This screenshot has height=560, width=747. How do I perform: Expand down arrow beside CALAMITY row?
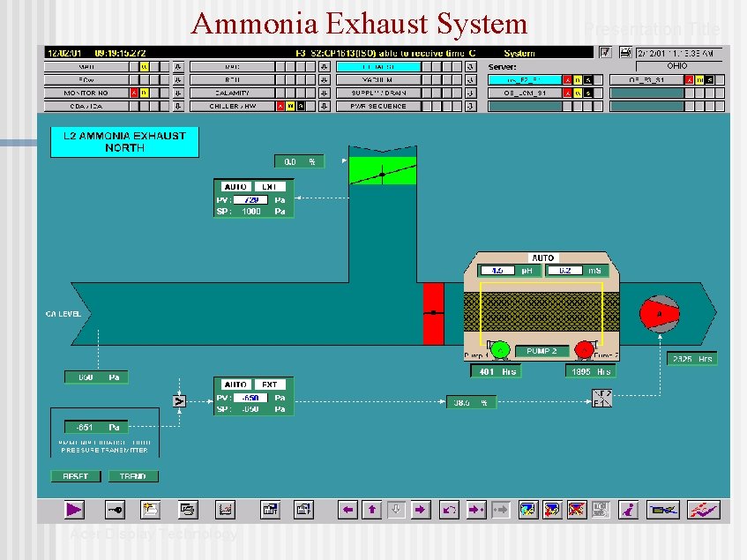point(324,93)
